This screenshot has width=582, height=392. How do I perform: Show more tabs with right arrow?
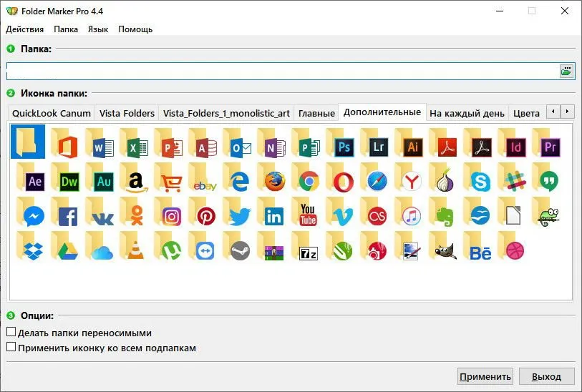click(567, 112)
